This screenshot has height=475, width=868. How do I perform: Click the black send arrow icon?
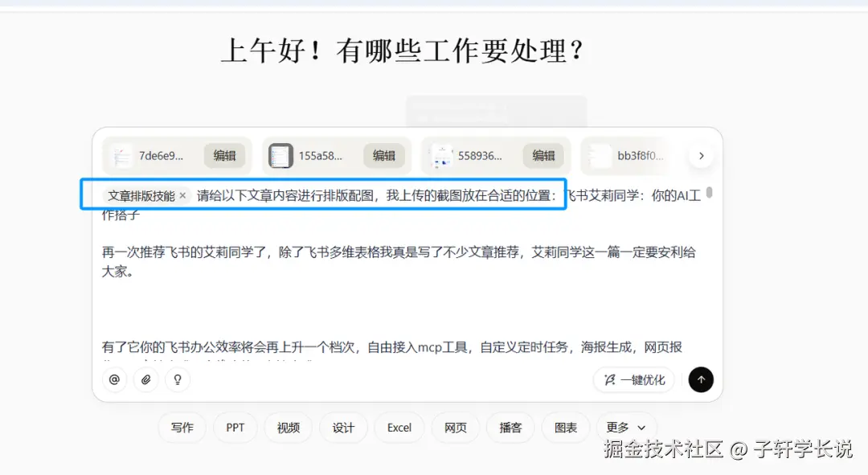[701, 379]
